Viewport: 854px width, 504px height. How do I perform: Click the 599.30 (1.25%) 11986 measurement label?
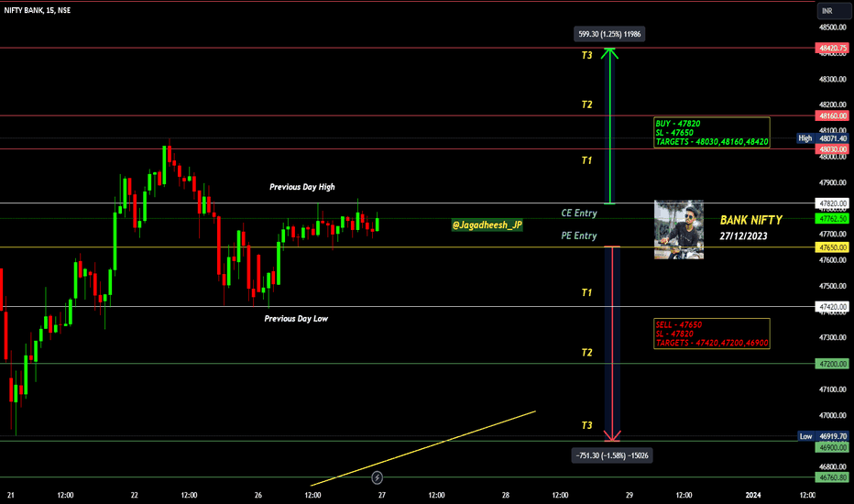(609, 34)
